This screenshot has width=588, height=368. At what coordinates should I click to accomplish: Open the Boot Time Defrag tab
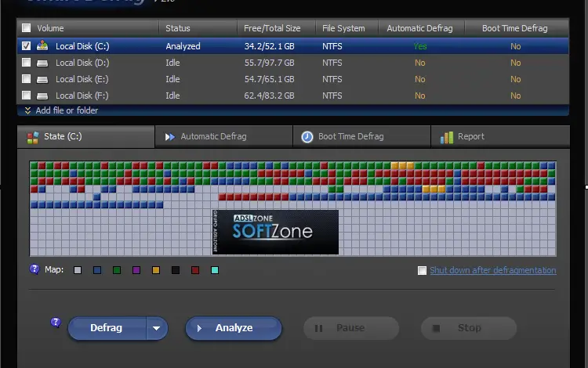pyautogui.click(x=350, y=136)
